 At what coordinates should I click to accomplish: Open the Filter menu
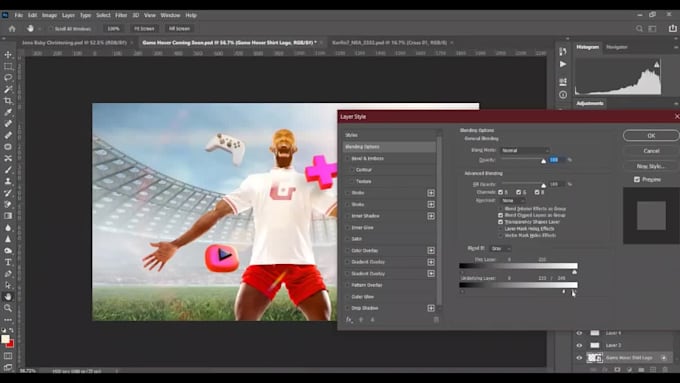pyautogui.click(x=121, y=15)
